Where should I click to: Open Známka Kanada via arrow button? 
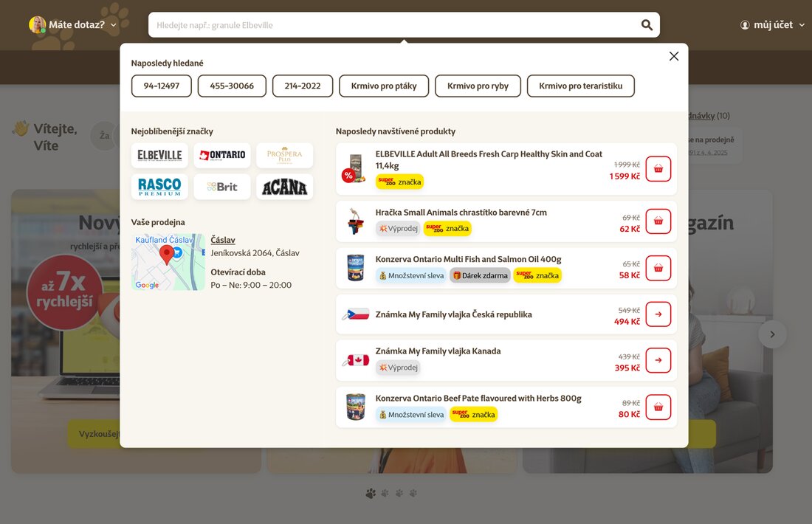[x=658, y=360]
